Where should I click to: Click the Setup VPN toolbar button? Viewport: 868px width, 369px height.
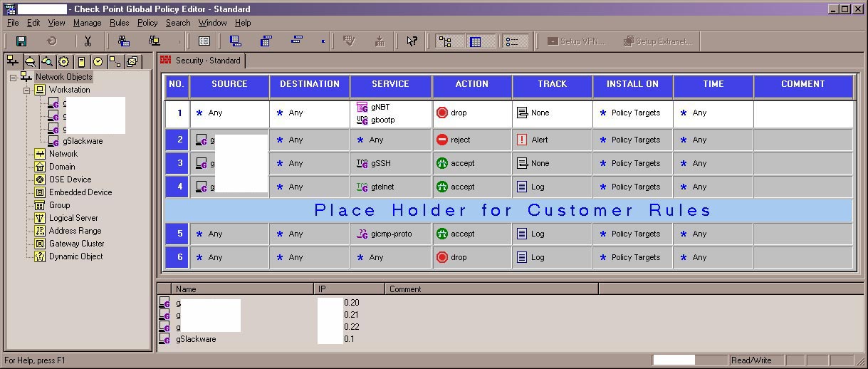coord(575,41)
